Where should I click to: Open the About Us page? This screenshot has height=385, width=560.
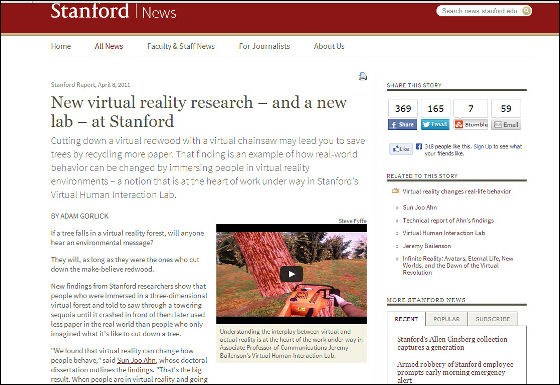coord(329,46)
